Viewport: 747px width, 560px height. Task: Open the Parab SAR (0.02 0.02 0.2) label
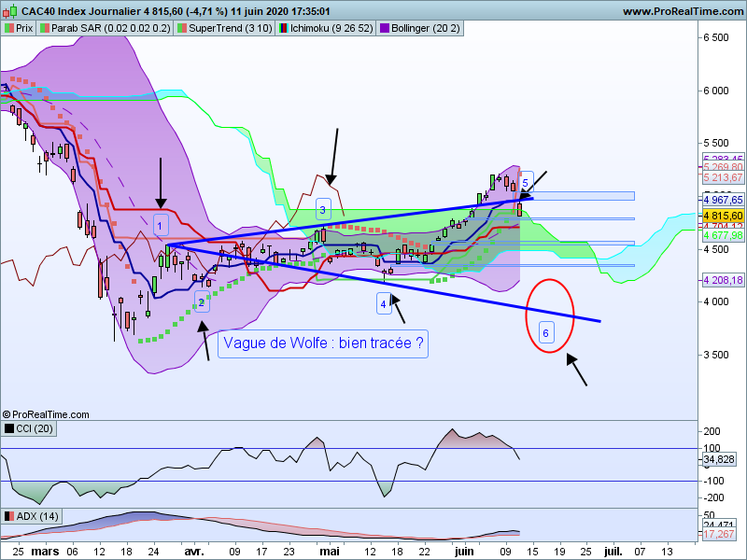106,28
